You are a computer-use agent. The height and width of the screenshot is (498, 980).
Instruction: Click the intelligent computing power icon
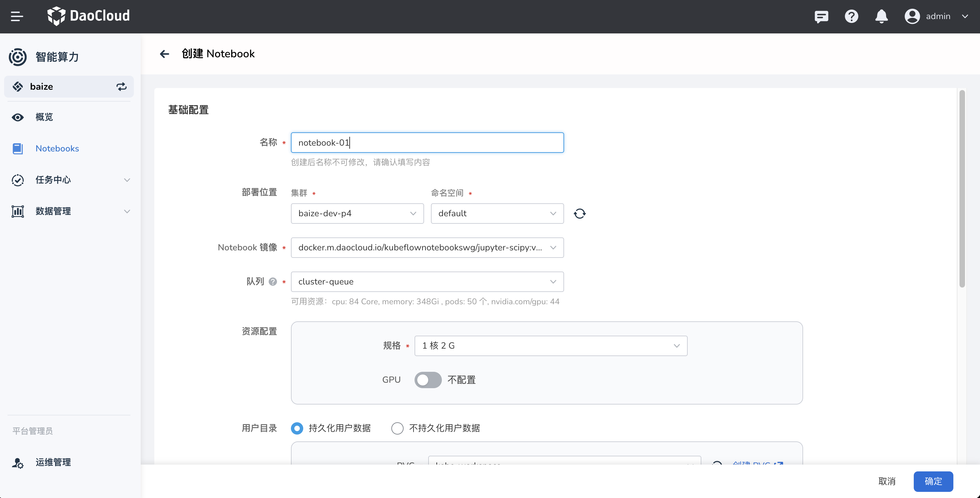click(x=17, y=57)
